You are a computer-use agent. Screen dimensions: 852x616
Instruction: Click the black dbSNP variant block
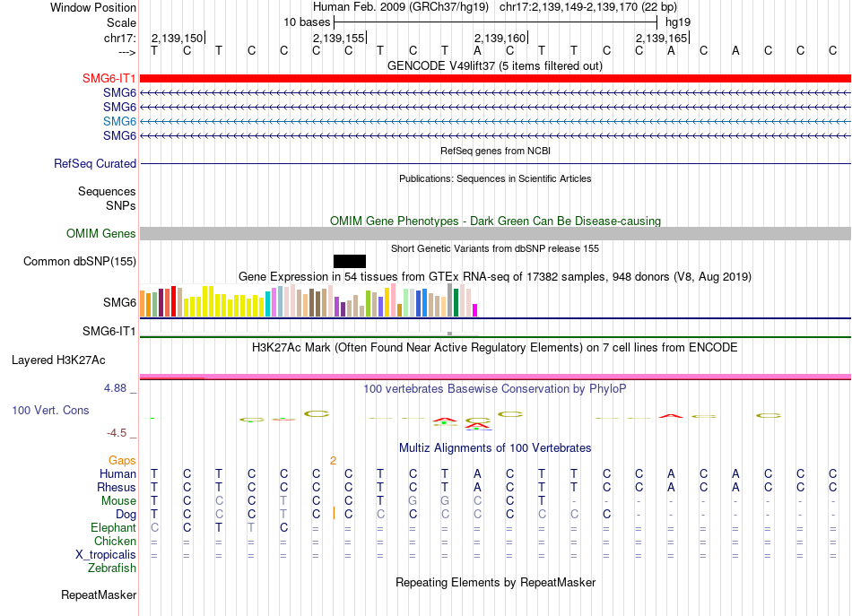(350, 261)
